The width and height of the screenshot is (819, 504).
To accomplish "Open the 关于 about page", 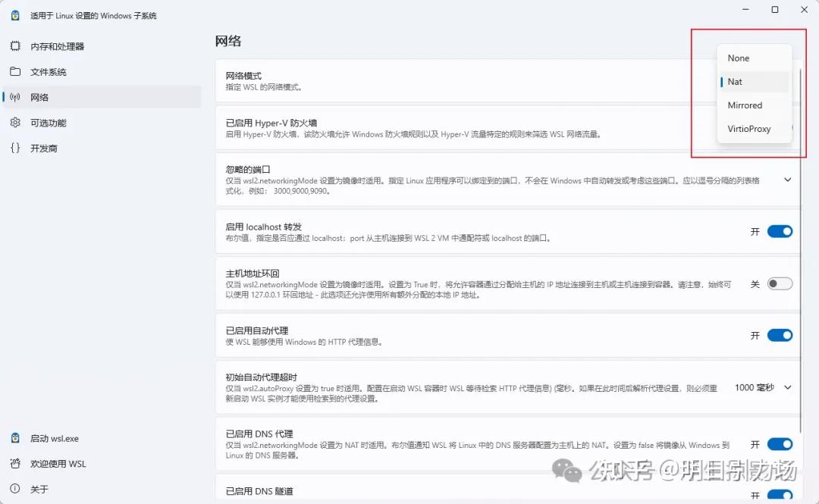I will tap(102, 489).
